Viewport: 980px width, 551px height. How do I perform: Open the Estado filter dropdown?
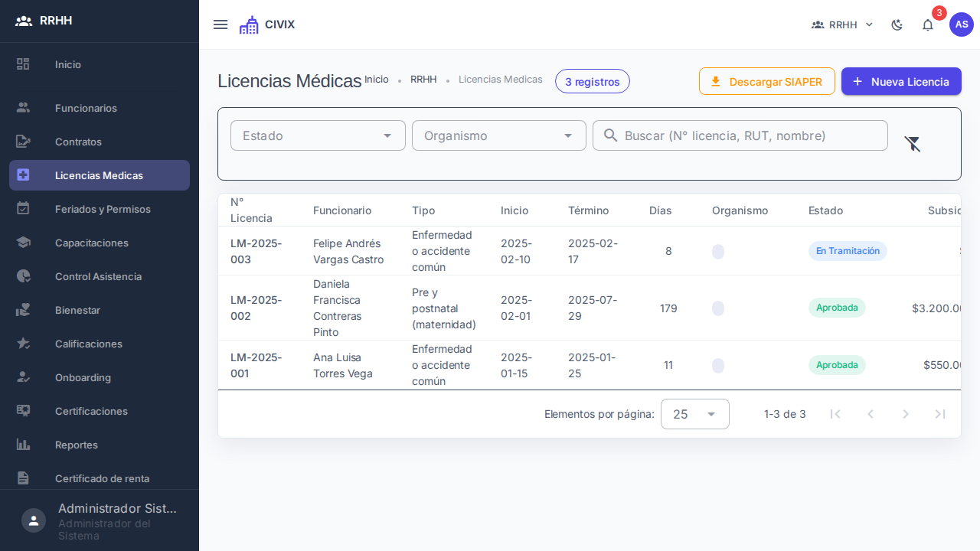[x=318, y=135]
